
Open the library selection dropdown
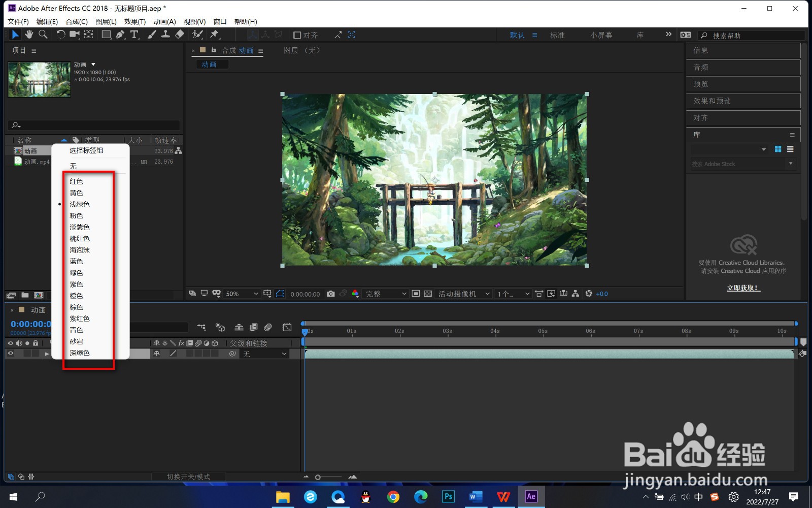(729, 149)
